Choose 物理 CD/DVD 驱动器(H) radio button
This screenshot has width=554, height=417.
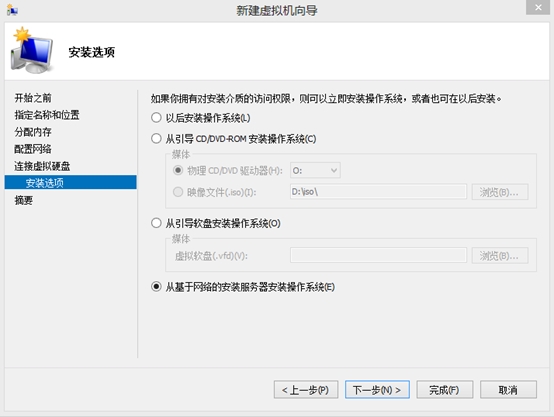click(x=178, y=170)
